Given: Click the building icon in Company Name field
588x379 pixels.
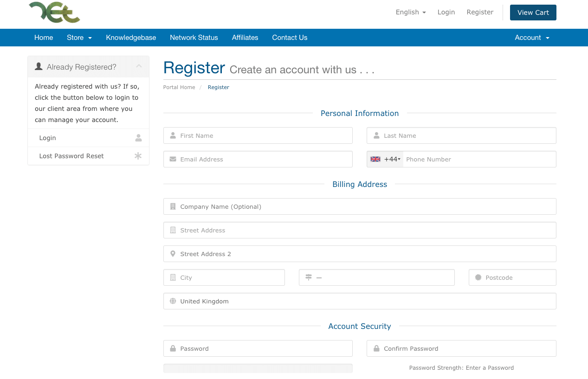Looking at the screenshot, I should (173, 206).
